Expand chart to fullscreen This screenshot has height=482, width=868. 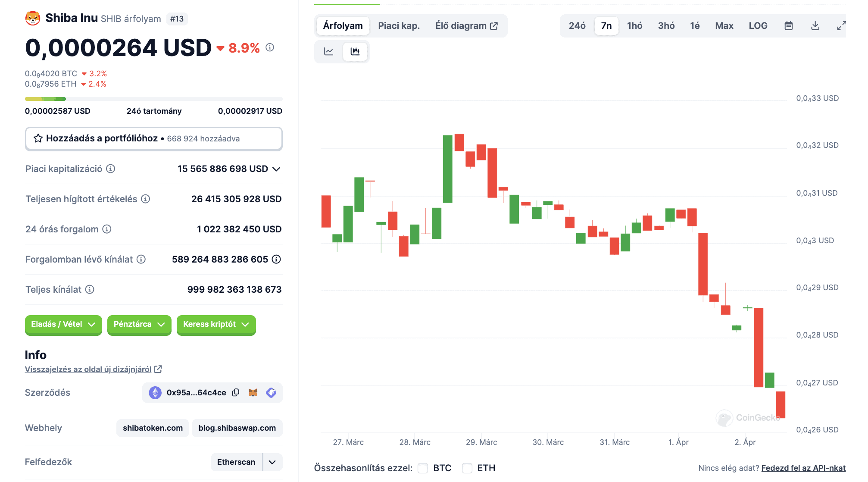click(x=841, y=26)
